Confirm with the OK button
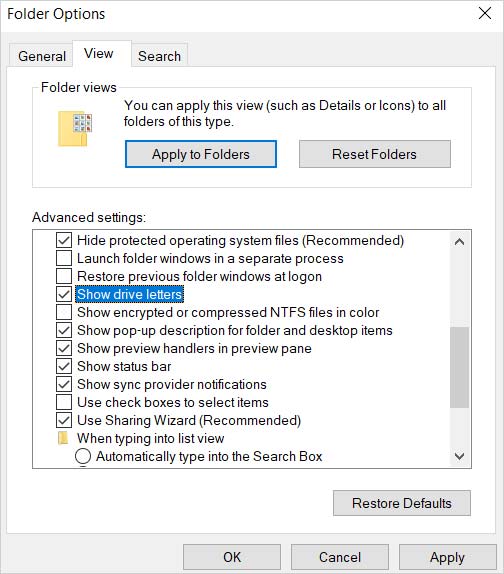Screen dimensions: 504x574 tap(232, 557)
